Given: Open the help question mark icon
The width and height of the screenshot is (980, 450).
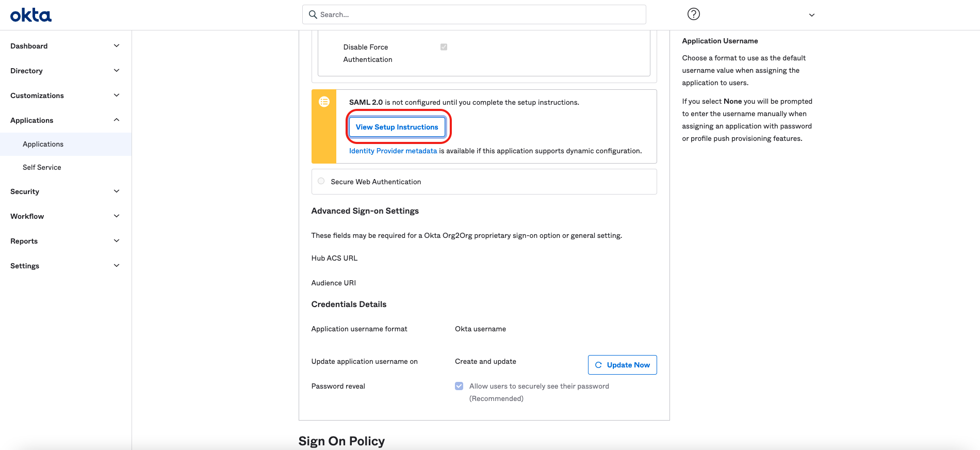Looking at the screenshot, I should (x=694, y=14).
